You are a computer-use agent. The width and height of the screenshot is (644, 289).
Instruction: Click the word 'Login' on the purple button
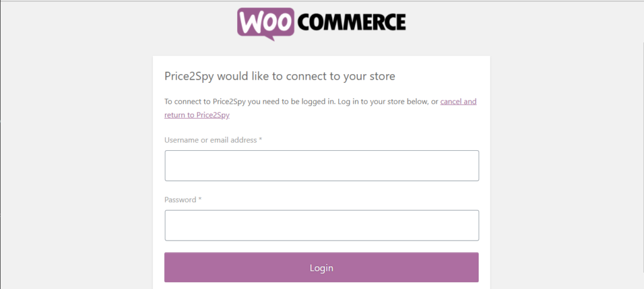click(x=321, y=268)
